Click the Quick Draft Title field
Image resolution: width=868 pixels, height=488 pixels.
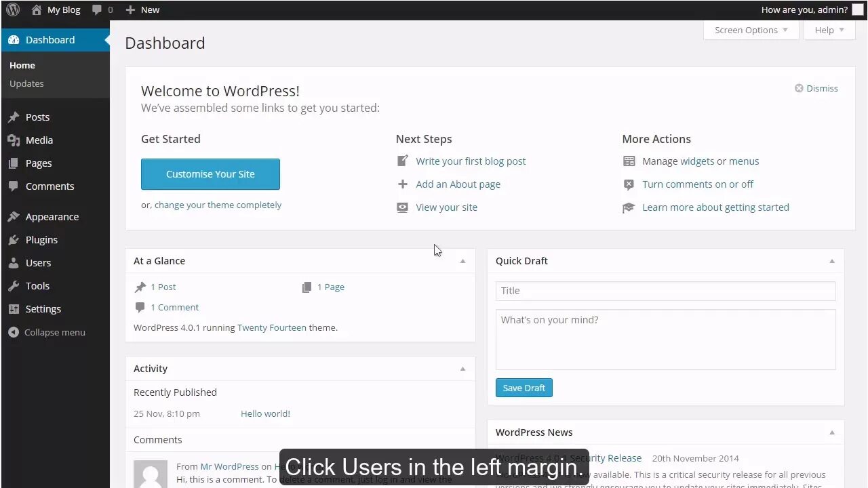click(x=665, y=291)
